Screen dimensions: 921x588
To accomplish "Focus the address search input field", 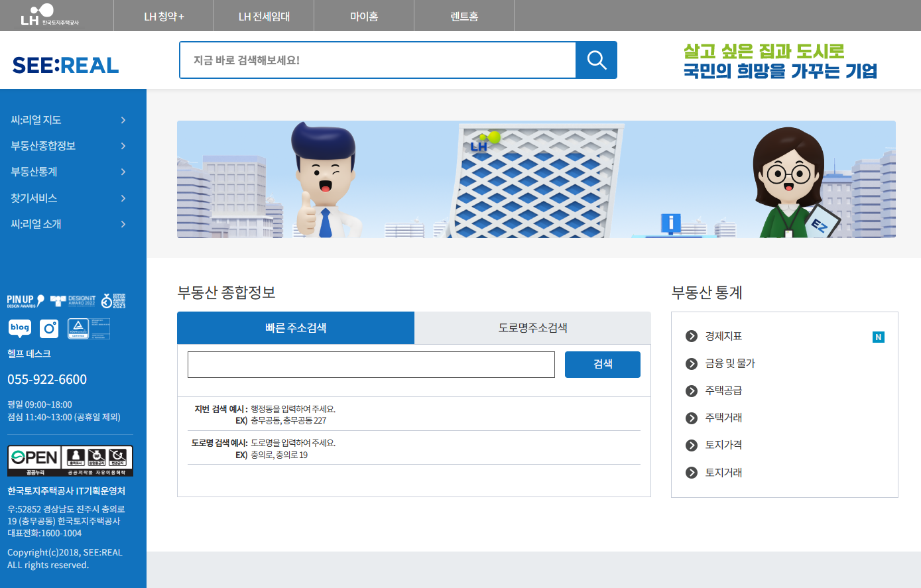I will click(371, 365).
